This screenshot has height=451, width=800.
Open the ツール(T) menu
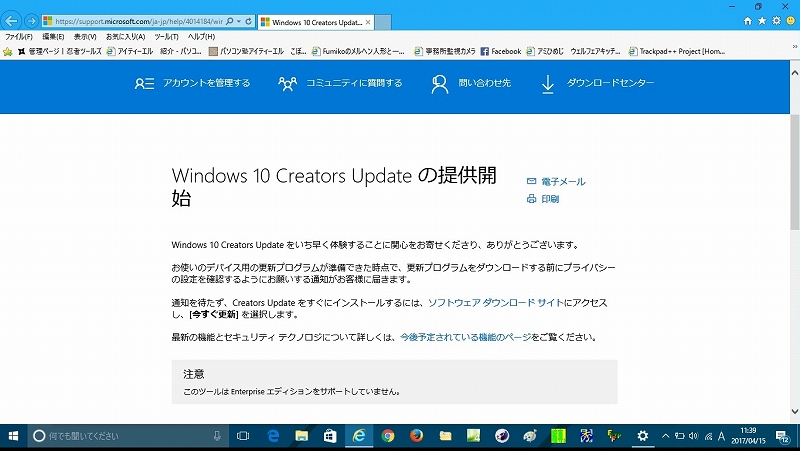tap(166, 37)
